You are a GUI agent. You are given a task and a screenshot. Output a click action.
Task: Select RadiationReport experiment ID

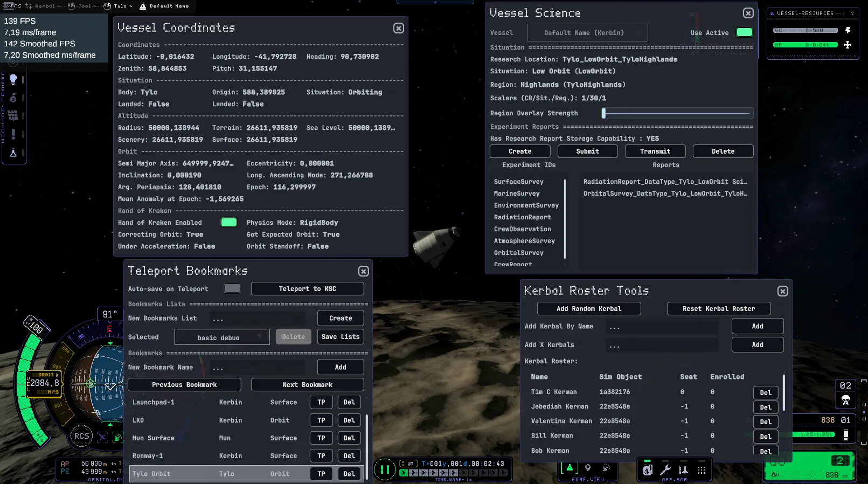coord(523,217)
